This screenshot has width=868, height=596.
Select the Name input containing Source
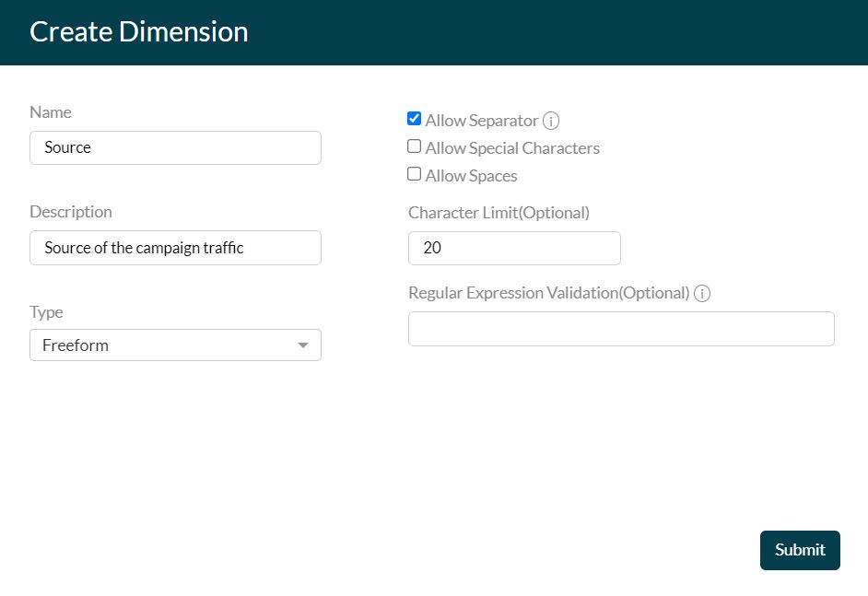click(x=175, y=147)
